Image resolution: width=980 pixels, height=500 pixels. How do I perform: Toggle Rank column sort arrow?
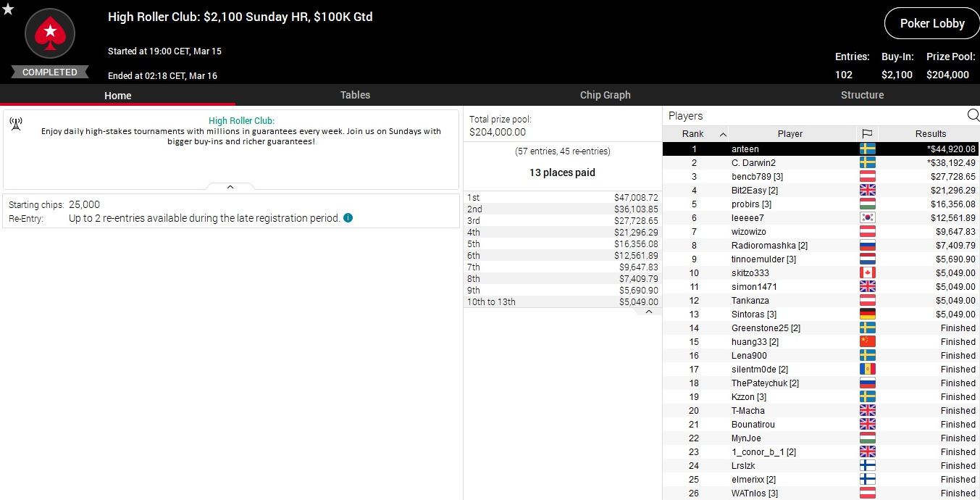point(723,134)
